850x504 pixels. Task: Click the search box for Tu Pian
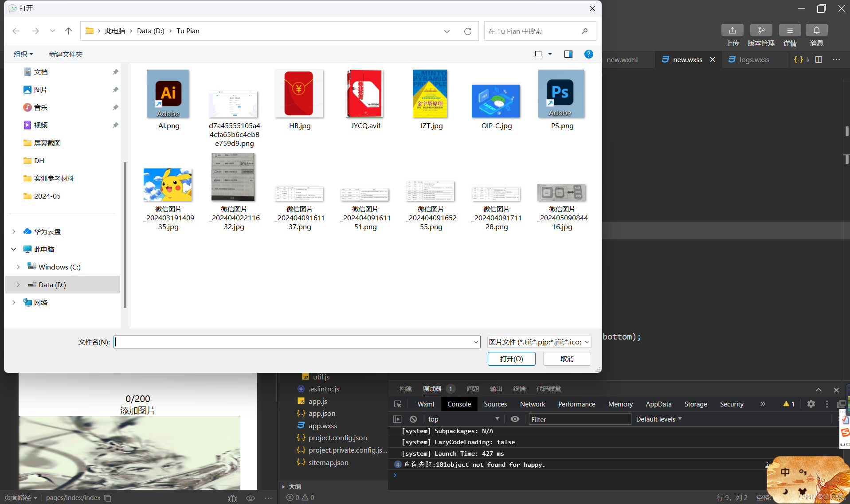tap(540, 31)
